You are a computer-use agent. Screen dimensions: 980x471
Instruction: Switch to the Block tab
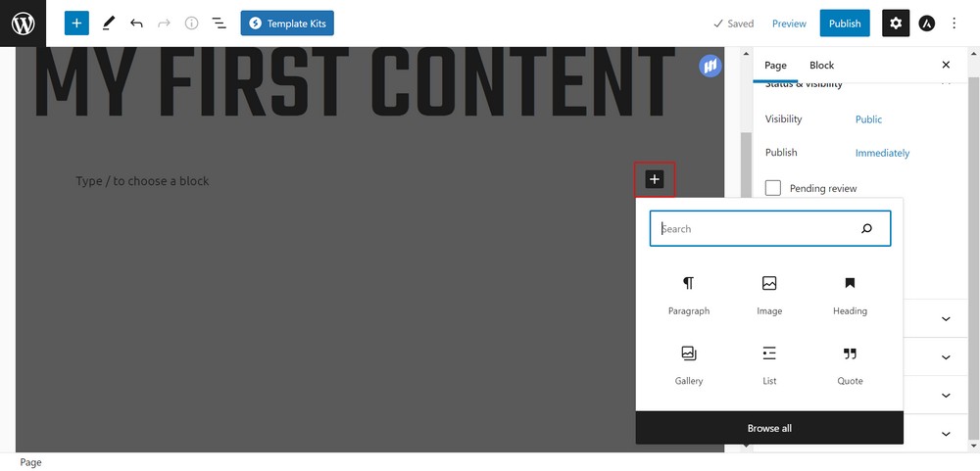tap(821, 65)
